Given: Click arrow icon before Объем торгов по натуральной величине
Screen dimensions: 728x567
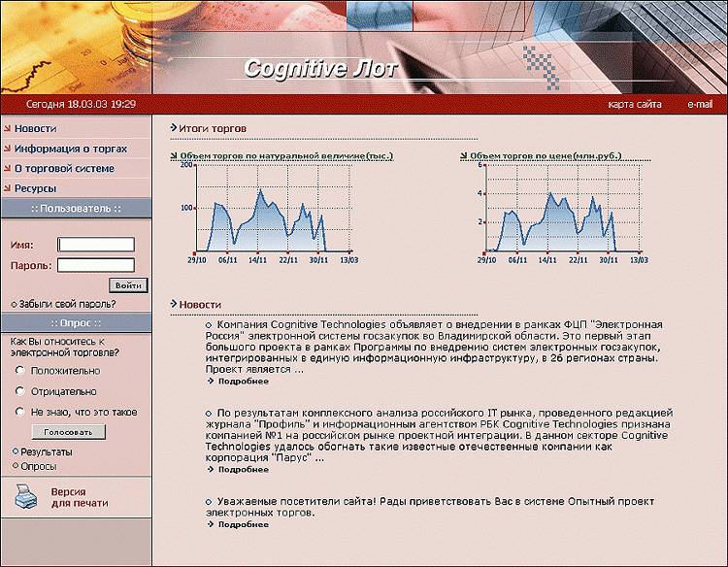Looking at the screenshot, I should point(174,155).
